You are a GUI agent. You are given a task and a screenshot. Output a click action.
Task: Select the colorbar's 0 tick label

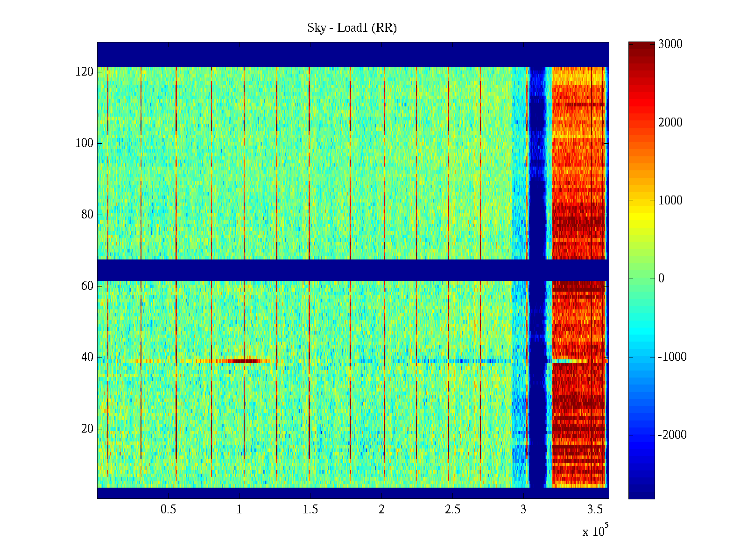(x=661, y=279)
